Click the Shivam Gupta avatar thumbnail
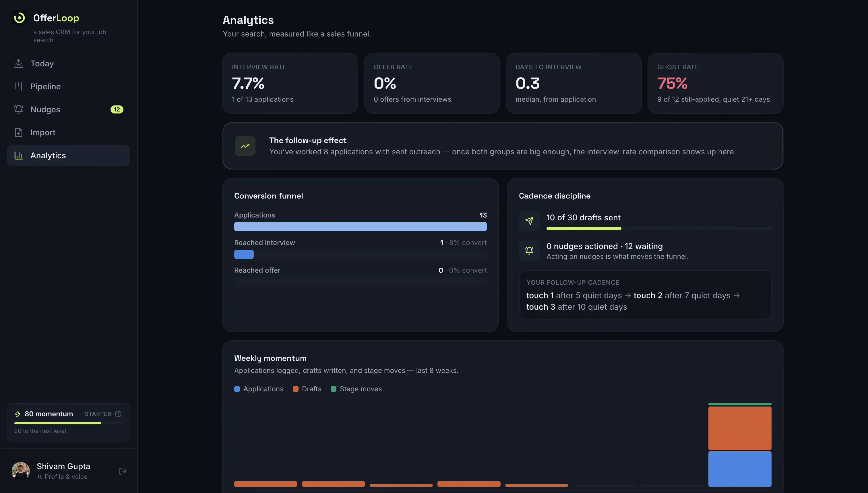868x493 pixels. (x=21, y=471)
